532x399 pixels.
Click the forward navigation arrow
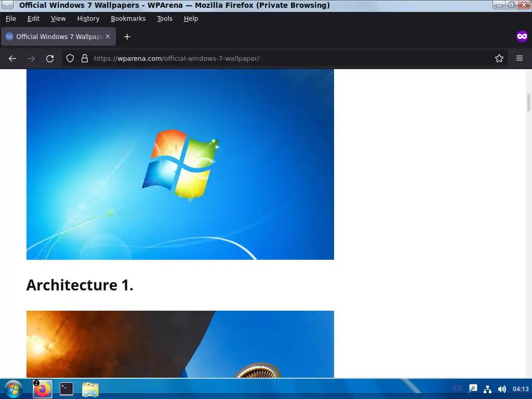point(31,58)
